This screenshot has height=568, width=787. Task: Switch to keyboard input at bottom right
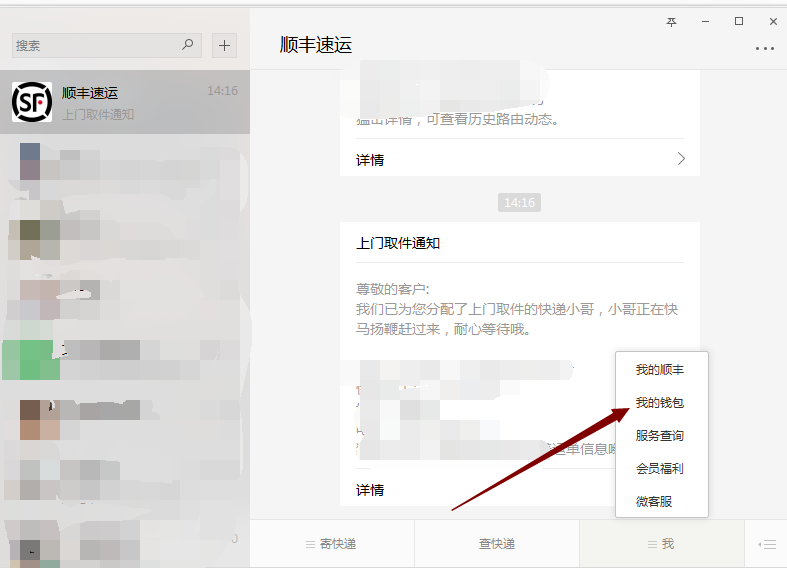[x=767, y=544]
